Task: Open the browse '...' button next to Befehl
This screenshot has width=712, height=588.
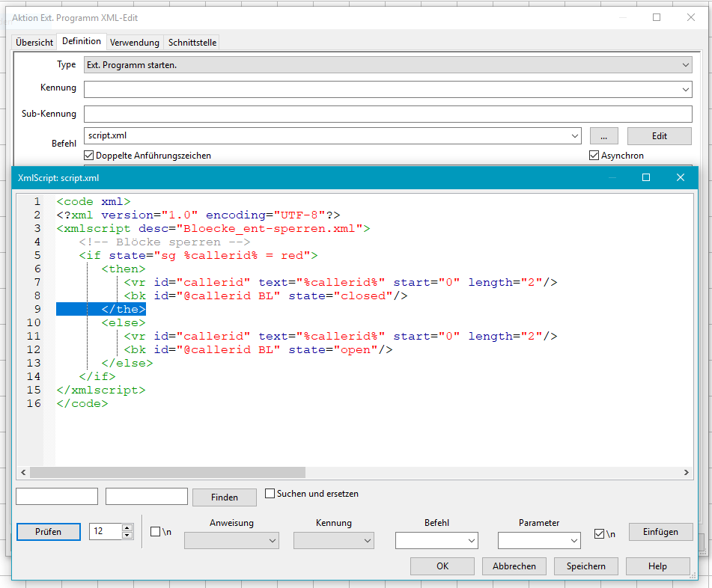Action: coord(603,135)
